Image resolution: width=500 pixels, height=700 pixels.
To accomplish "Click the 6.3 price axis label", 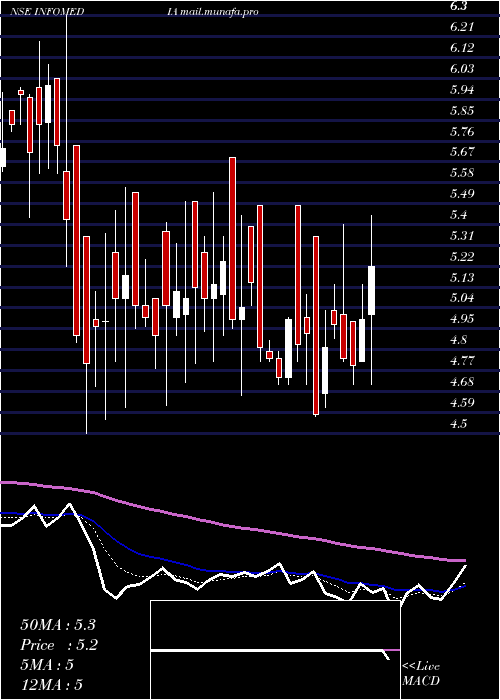I will [x=459, y=6].
